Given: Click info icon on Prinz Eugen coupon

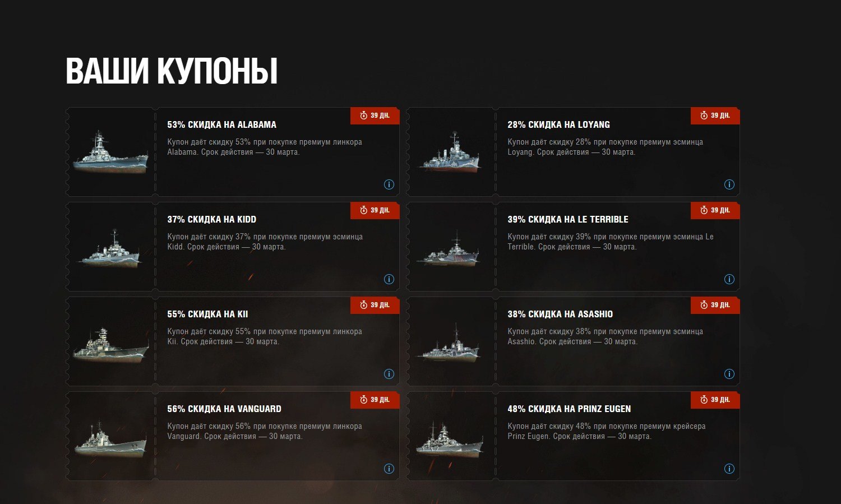Looking at the screenshot, I should (729, 469).
